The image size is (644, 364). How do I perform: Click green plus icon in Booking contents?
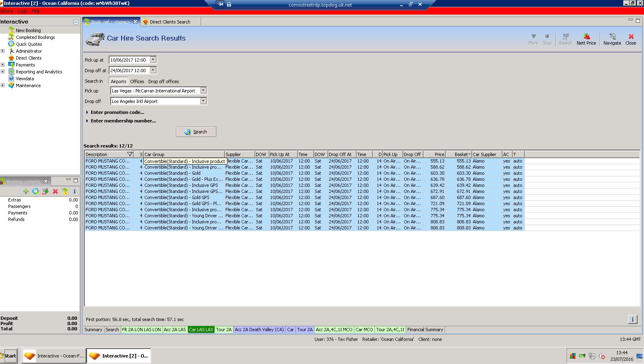(x=26, y=191)
